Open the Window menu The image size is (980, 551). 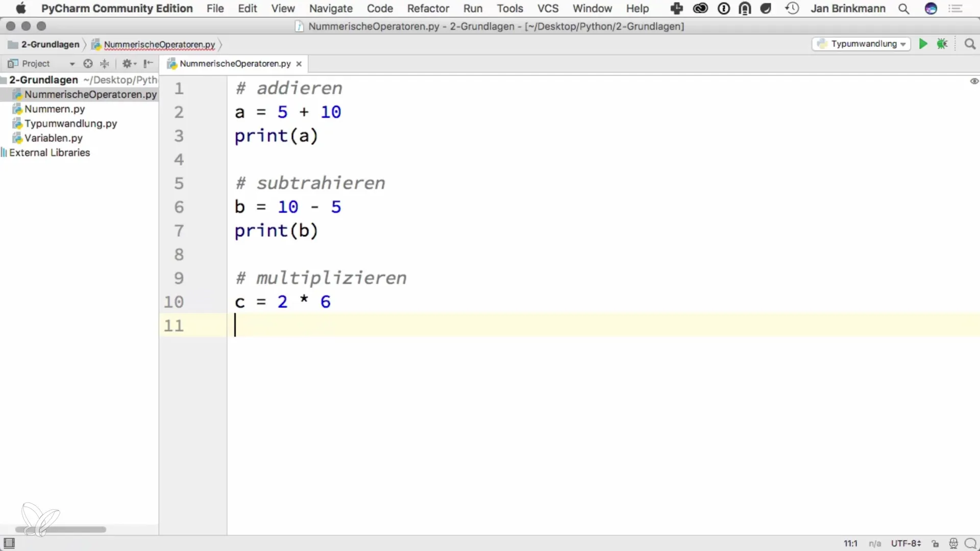[x=592, y=9]
